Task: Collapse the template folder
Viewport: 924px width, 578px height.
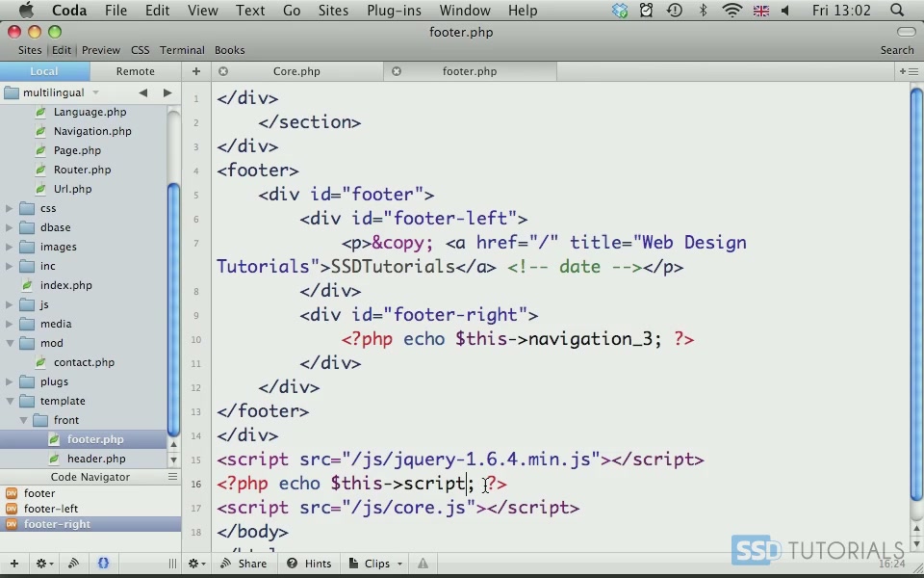Action: pyautogui.click(x=10, y=401)
